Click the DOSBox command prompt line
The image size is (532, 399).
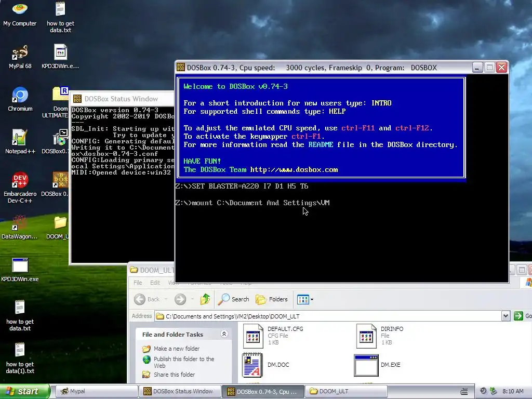pyautogui.click(x=252, y=203)
